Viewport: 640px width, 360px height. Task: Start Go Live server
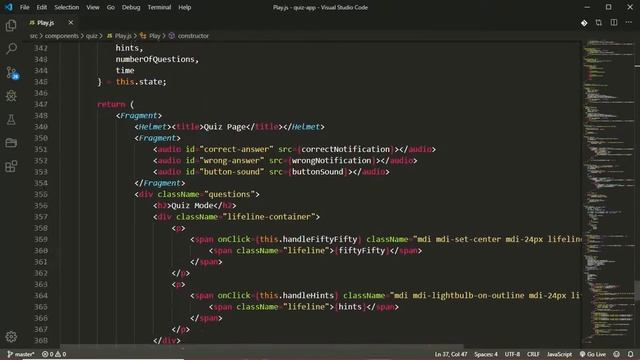(593, 354)
